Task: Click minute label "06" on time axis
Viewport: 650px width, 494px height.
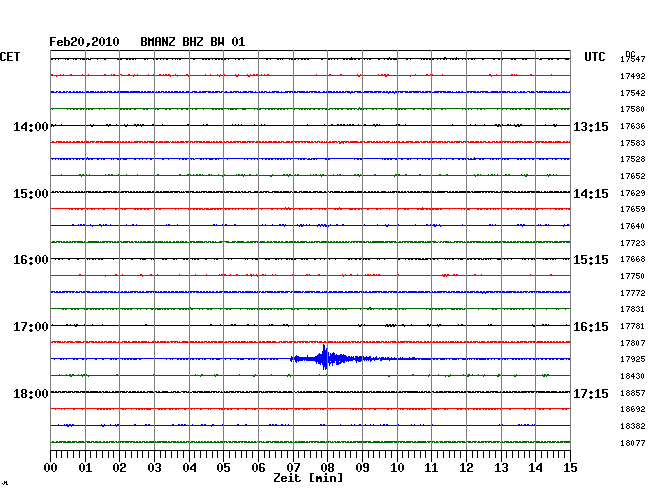Action: [259, 468]
